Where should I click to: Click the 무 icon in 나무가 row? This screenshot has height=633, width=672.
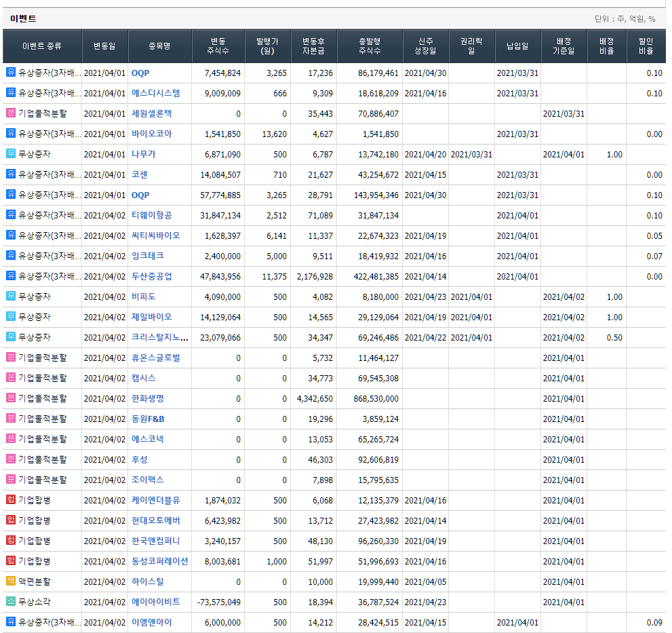pyautogui.click(x=11, y=153)
